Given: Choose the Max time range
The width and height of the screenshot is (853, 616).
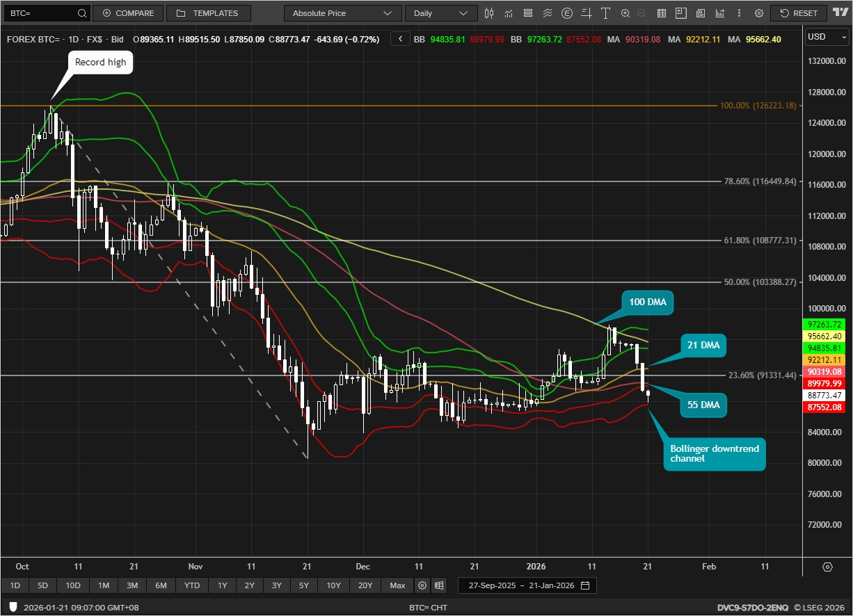Looking at the screenshot, I should (397, 585).
